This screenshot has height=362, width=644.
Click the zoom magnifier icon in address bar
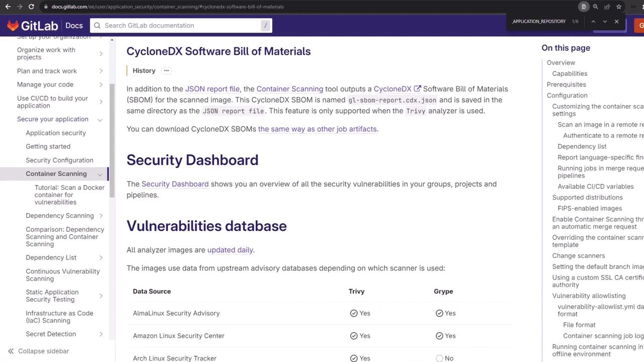[595, 7]
